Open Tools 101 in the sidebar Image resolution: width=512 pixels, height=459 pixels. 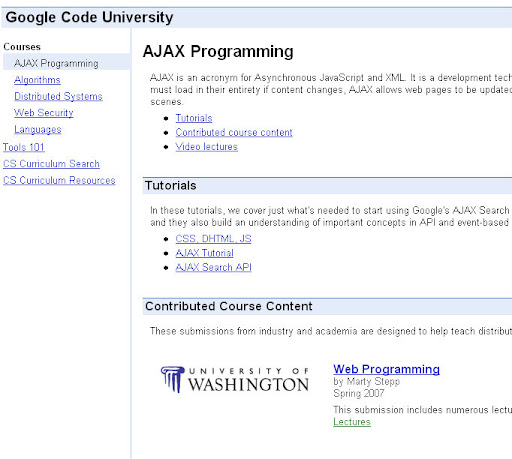pos(24,147)
